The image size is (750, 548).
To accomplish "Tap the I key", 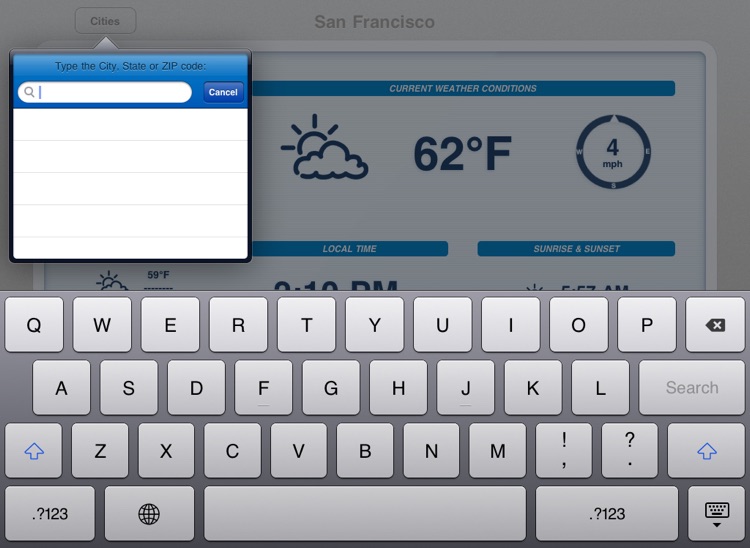I will (x=510, y=325).
